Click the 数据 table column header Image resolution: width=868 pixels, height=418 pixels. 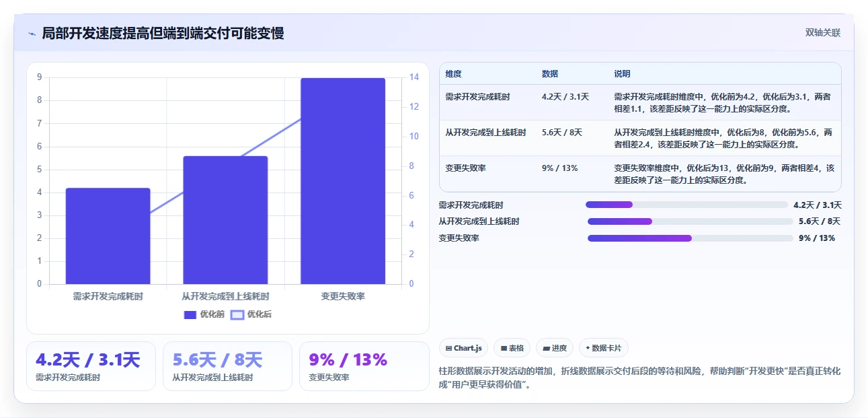pyautogui.click(x=550, y=74)
